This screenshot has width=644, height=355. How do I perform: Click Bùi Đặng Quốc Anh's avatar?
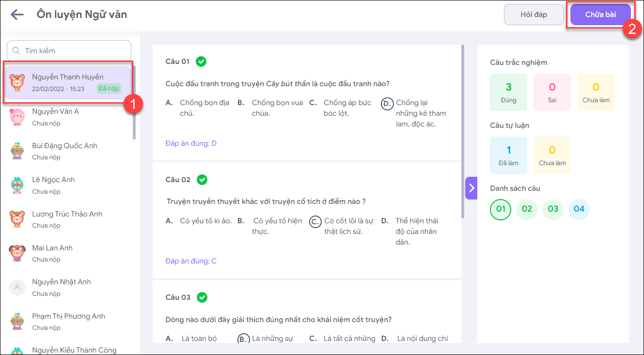tap(17, 151)
